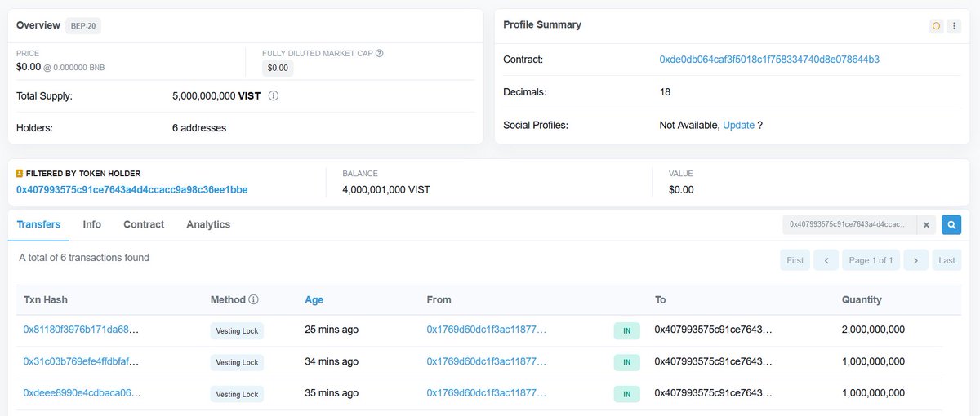Click the Last page button

pos(947,260)
